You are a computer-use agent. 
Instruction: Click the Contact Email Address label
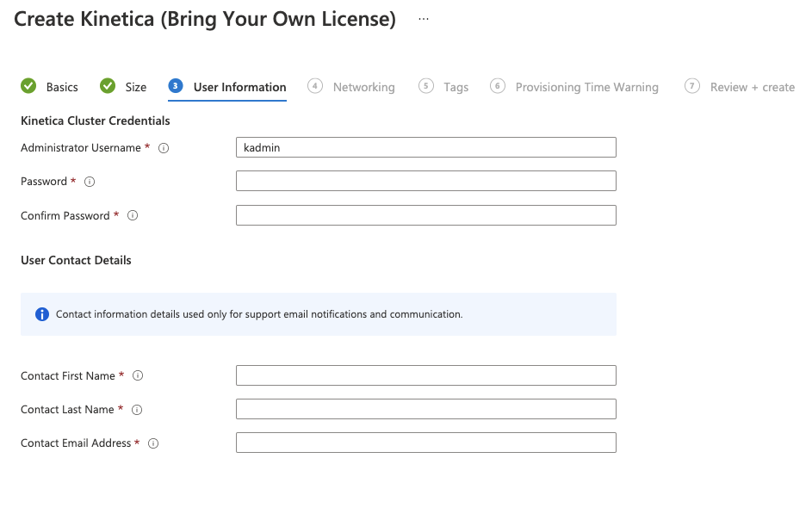point(76,443)
